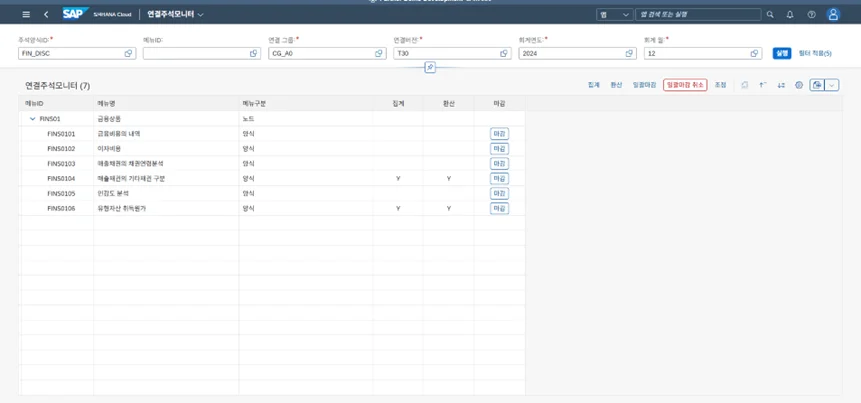861x403 pixels.
Task: Click the search magnifier icon
Action: (770, 15)
